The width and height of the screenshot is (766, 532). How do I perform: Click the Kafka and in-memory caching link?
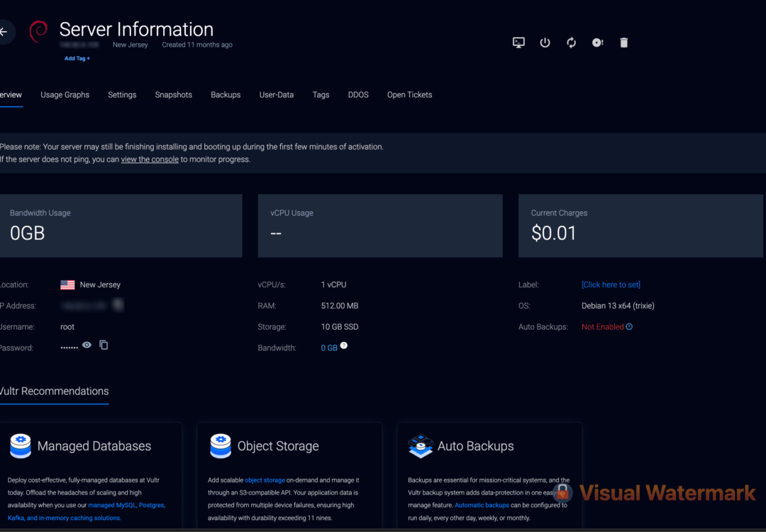point(65,518)
